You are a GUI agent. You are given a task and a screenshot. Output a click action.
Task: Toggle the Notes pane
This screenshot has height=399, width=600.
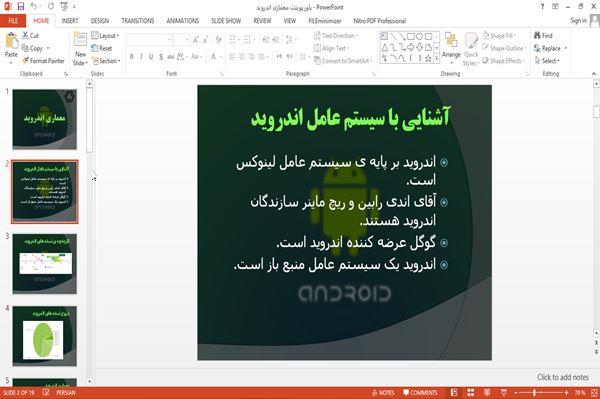click(383, 392)
